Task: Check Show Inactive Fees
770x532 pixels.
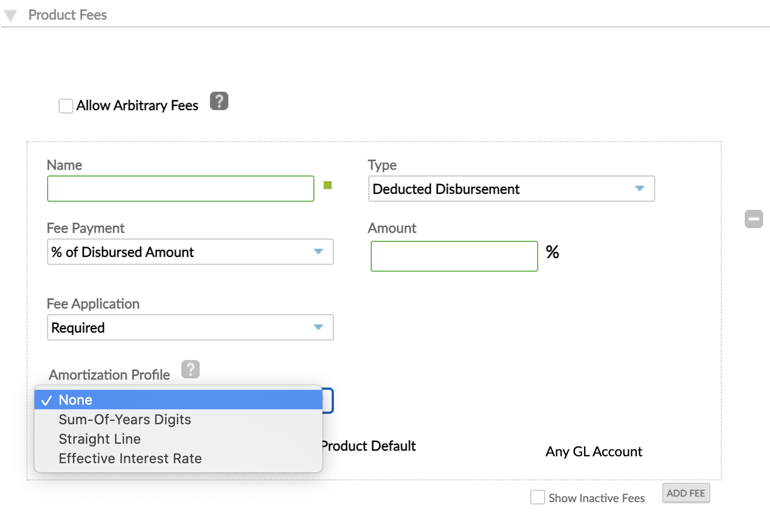Action: tap(537, 497)
